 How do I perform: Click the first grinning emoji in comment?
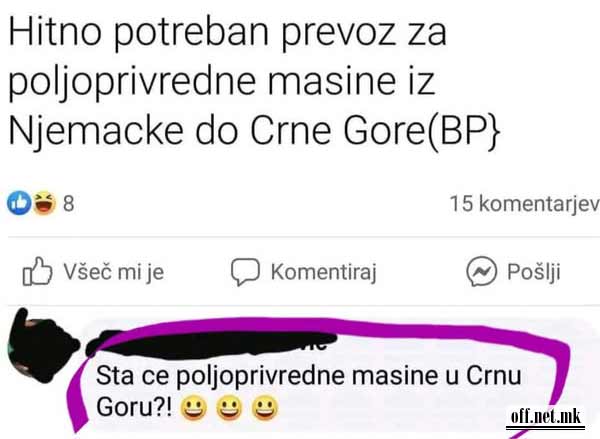pyautogui.click(x=194, y=408)
